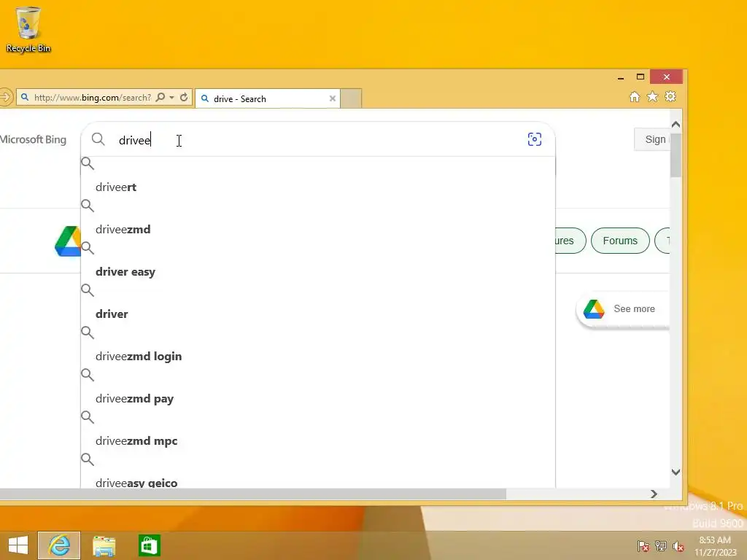Open the address bar autocomplete dropdown arrow
Viewport: 747px width, 560px height.
171,98
